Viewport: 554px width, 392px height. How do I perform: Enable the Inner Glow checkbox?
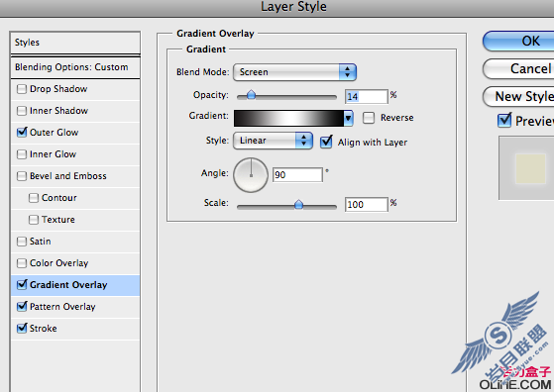click(x=22, y=154)
